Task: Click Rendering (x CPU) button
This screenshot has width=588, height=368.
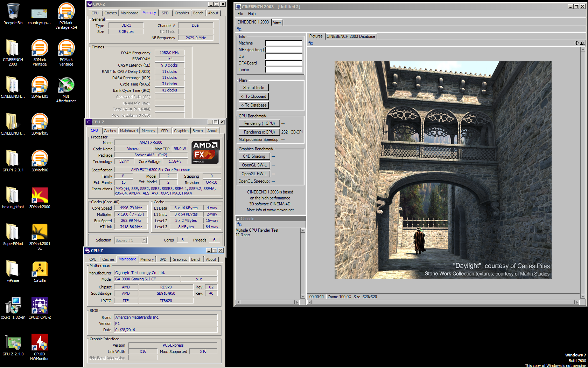Action: (x=259, y=132)
